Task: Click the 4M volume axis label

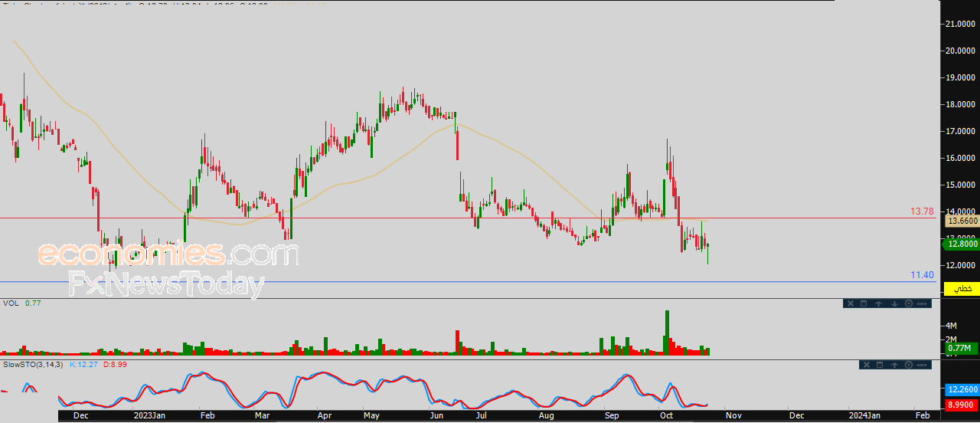Action: click(x=952, y=326)
